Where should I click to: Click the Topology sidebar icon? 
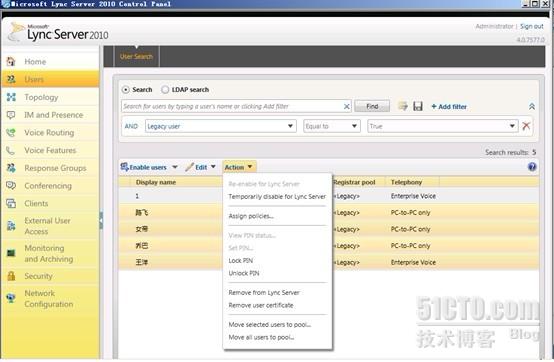[11, 97]
